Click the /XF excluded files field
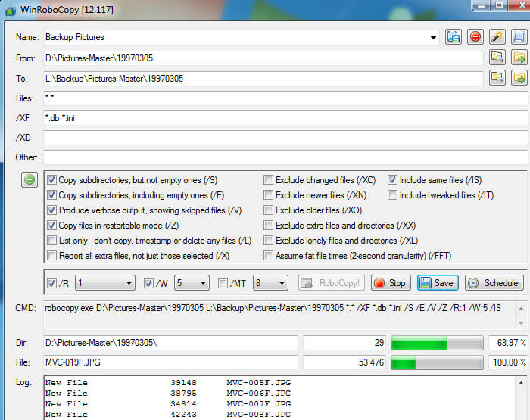The height and width of the screenshot is (420, 530). 285,118
